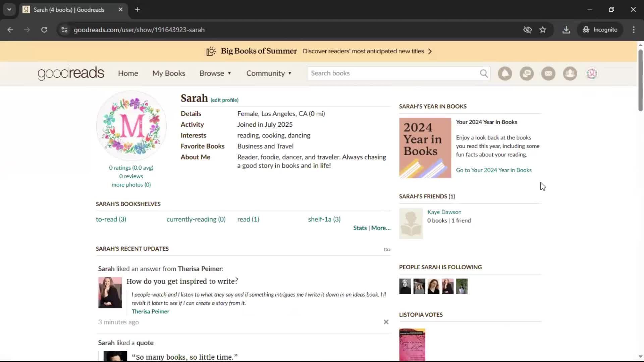644x362 pixels.
Task: Open the shelf-1a (3) shelf
Action: pyautogui.click(x=324, y=219)
